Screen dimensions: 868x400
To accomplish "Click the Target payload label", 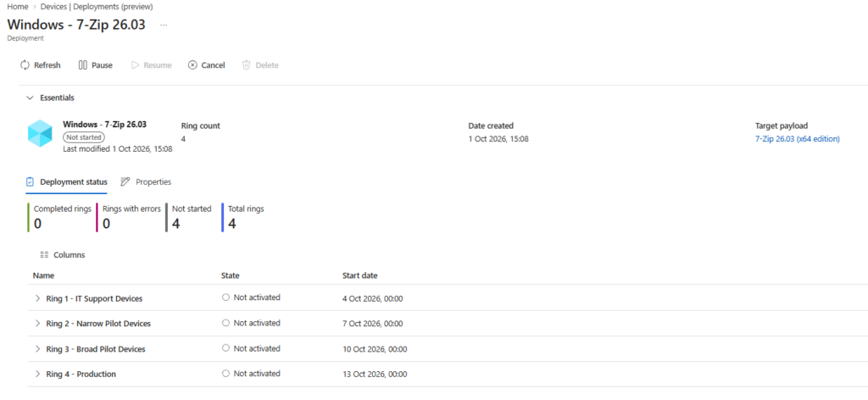I will (780, 125).
